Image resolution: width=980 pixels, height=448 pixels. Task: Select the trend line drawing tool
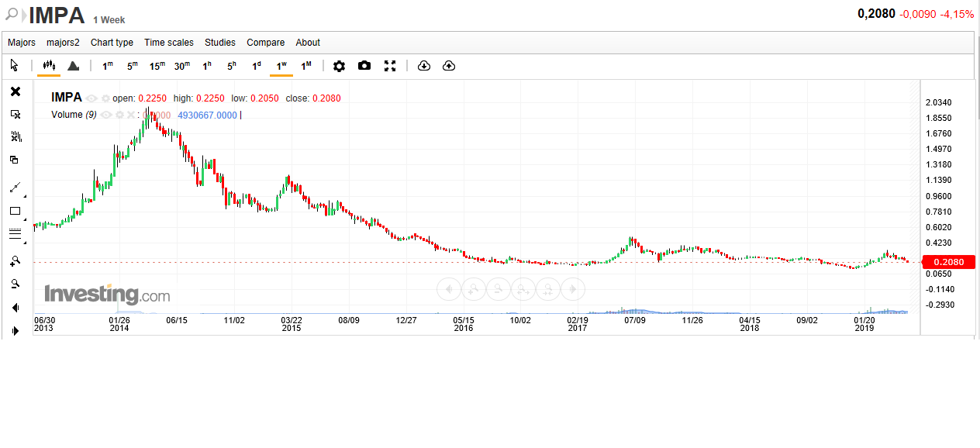(15, 187)
